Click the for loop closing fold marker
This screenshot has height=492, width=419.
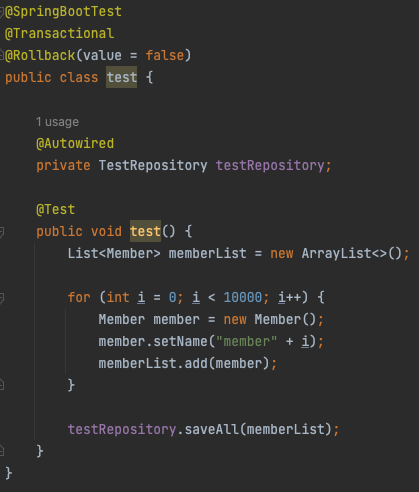click(x=2, y=385)
